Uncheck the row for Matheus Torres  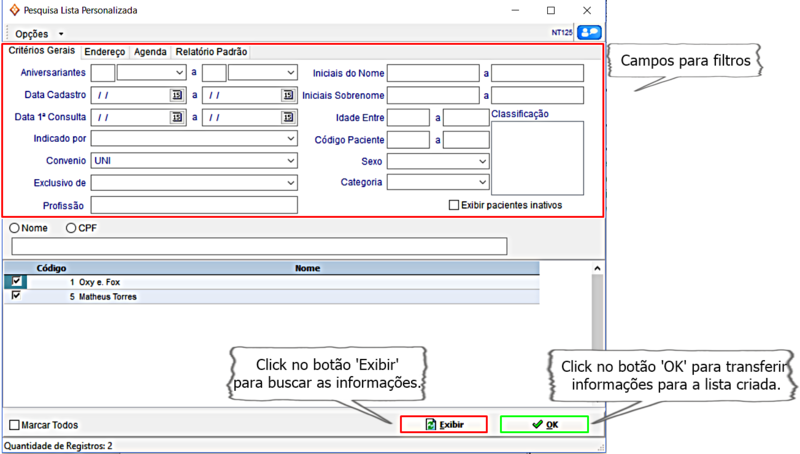click(15, 296)
